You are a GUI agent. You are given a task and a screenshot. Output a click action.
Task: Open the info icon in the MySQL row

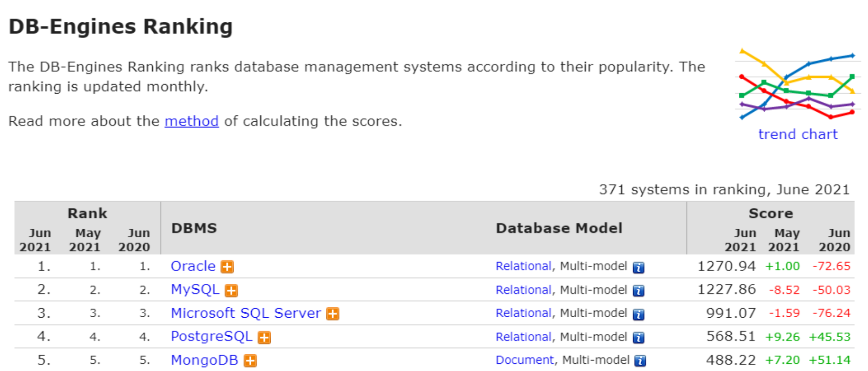click(x=639, y=291)
